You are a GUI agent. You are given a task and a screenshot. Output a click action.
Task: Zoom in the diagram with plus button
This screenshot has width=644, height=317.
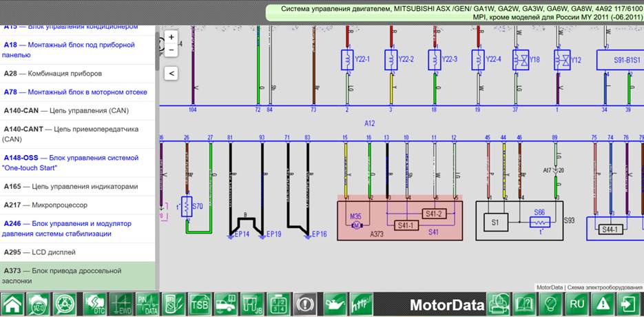click(172, 37)
